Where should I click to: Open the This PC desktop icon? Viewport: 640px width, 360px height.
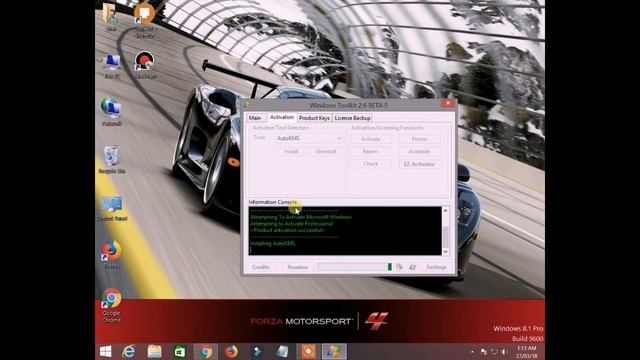111,65
